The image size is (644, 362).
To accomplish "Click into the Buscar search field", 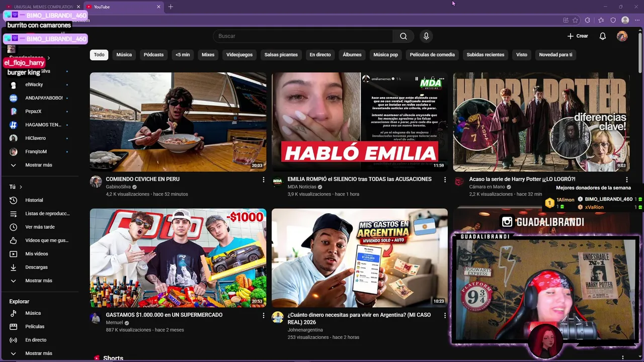I will (303, 36).
